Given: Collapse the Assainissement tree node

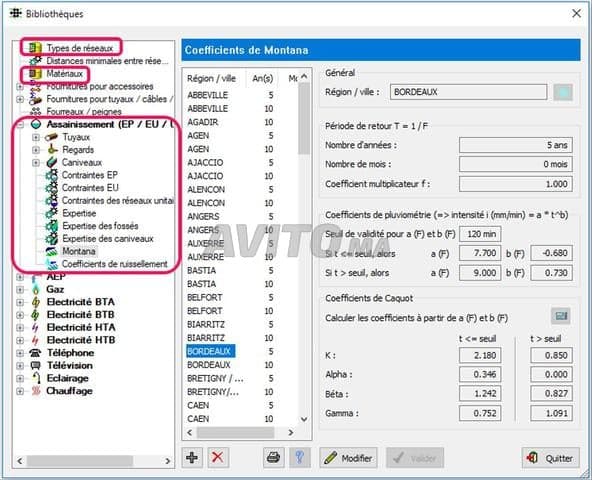Looking at the screenshot, I should pyautogui.click(x=20, y=124).
